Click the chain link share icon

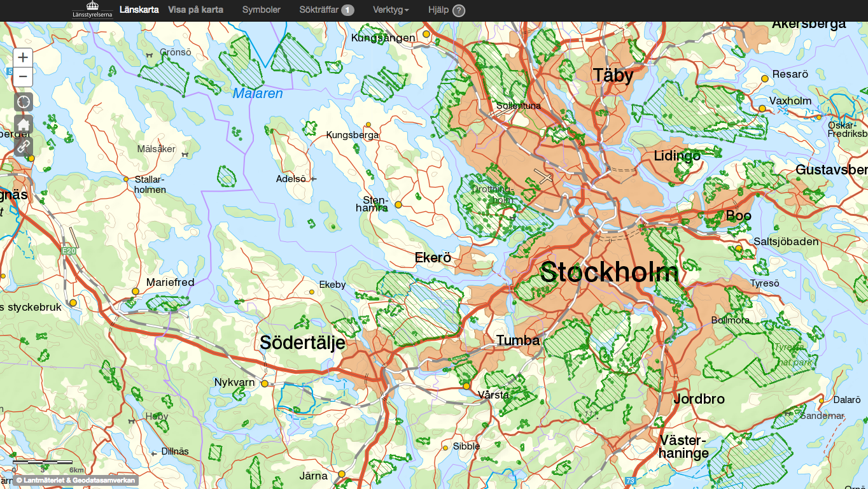[24, 146]
